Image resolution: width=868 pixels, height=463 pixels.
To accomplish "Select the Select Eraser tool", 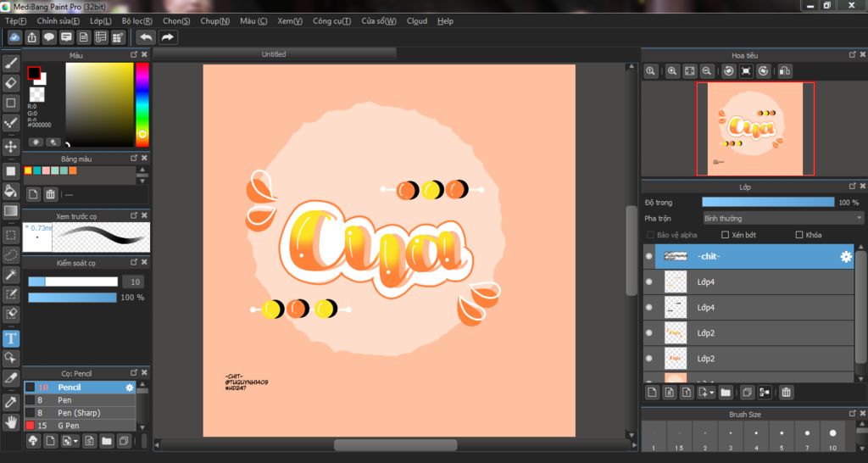I will [x=10, y=314].
